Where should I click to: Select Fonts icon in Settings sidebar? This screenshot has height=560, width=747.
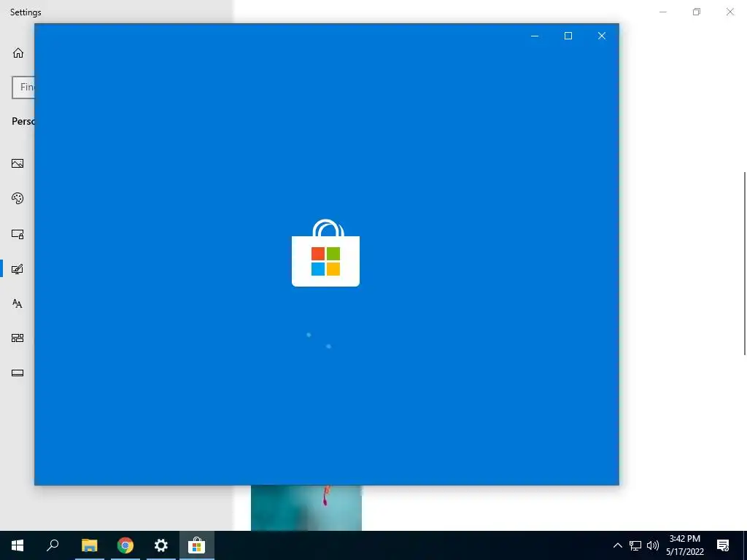[18, 303]
